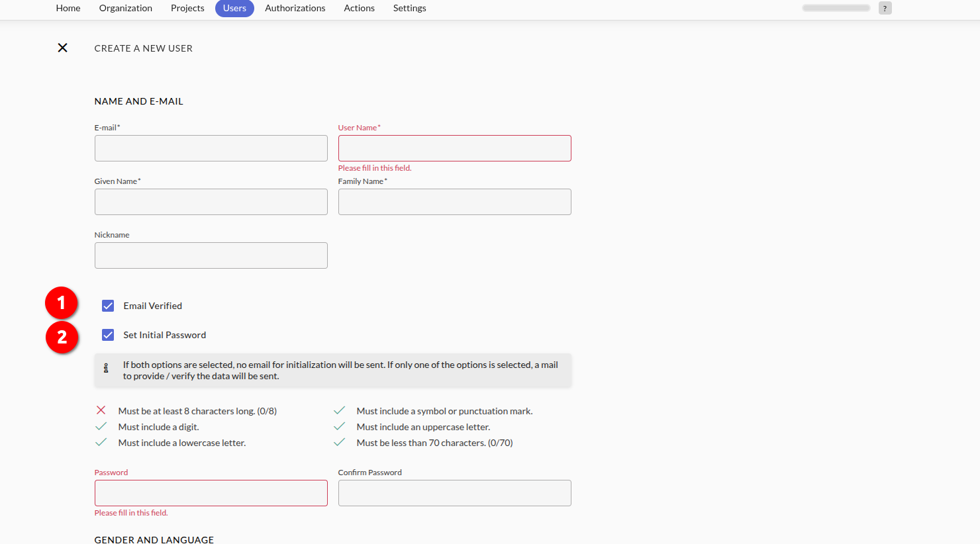Open the Authorizations tab

click(x=295, y=8)
